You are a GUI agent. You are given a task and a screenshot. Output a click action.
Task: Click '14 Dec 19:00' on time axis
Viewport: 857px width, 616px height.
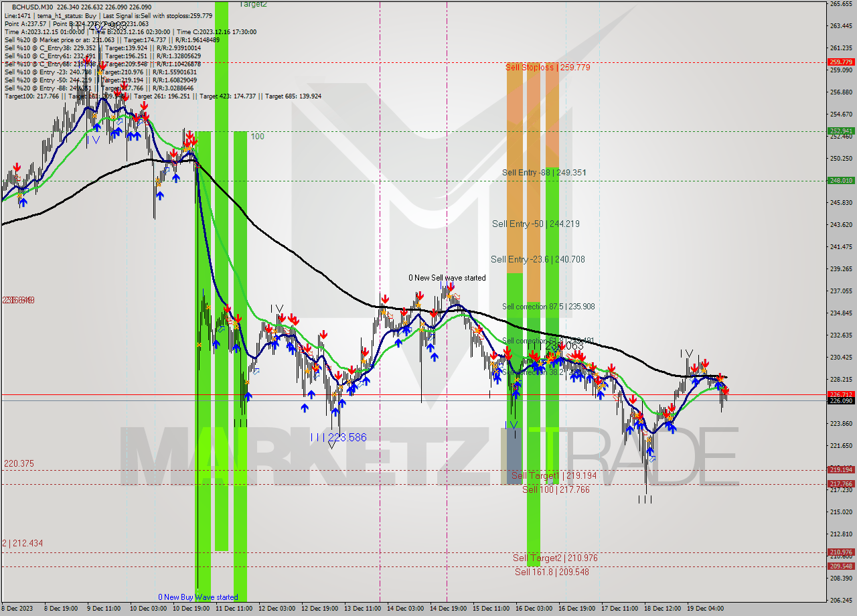click(448, 609)
